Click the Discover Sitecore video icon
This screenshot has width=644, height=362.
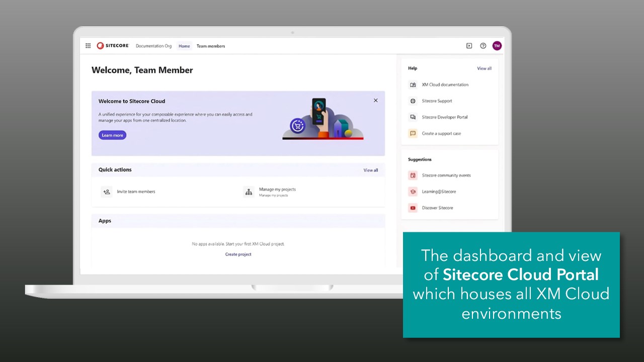pos(413,208)
